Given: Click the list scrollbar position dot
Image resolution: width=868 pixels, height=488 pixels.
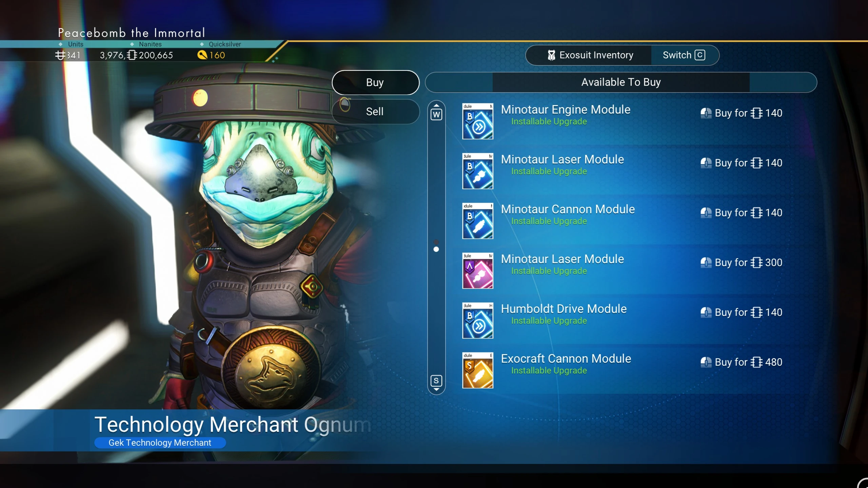Looking at the screenshot, I should 436,249.
